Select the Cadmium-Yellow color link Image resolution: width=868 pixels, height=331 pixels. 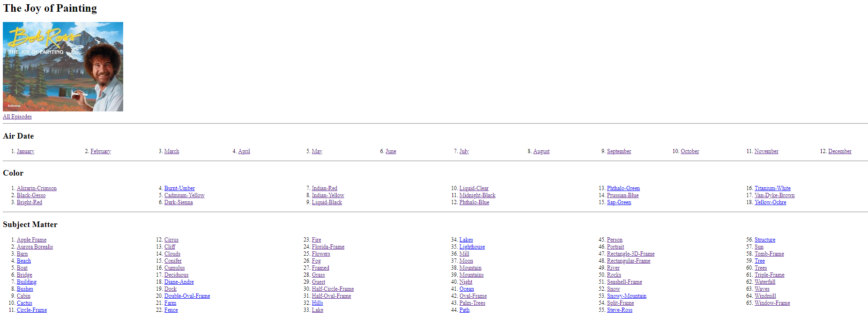point(184,195)
